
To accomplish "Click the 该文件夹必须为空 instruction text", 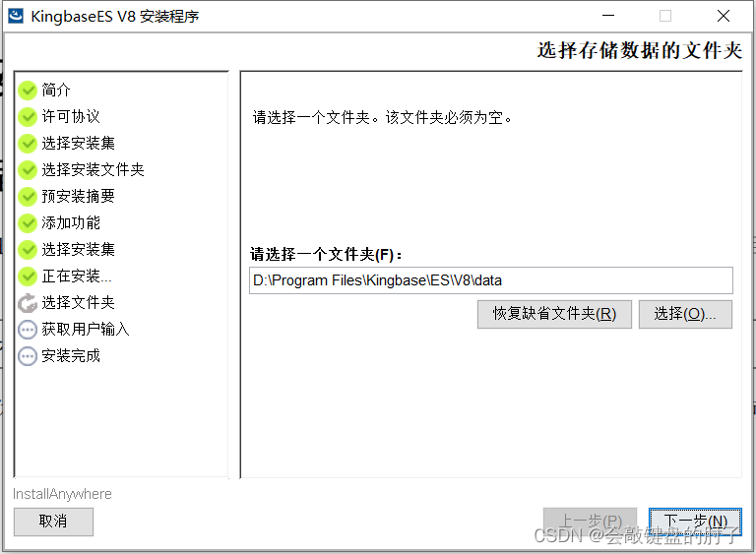I will point(449,118).
